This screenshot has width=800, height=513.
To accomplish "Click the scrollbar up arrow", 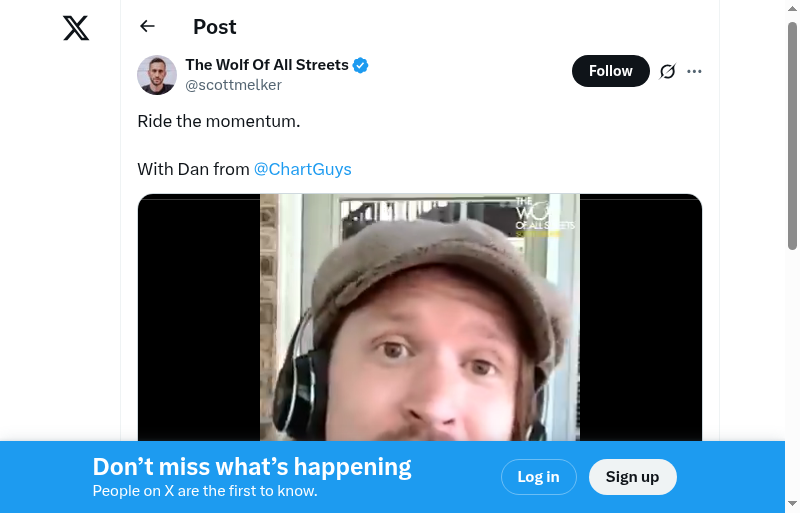I will pos(792,9).
